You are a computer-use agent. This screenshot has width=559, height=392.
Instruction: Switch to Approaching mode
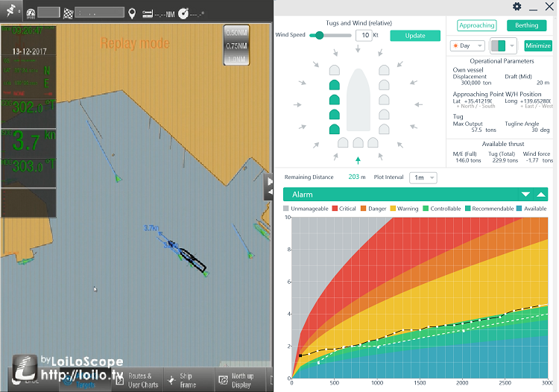(477, 25)
